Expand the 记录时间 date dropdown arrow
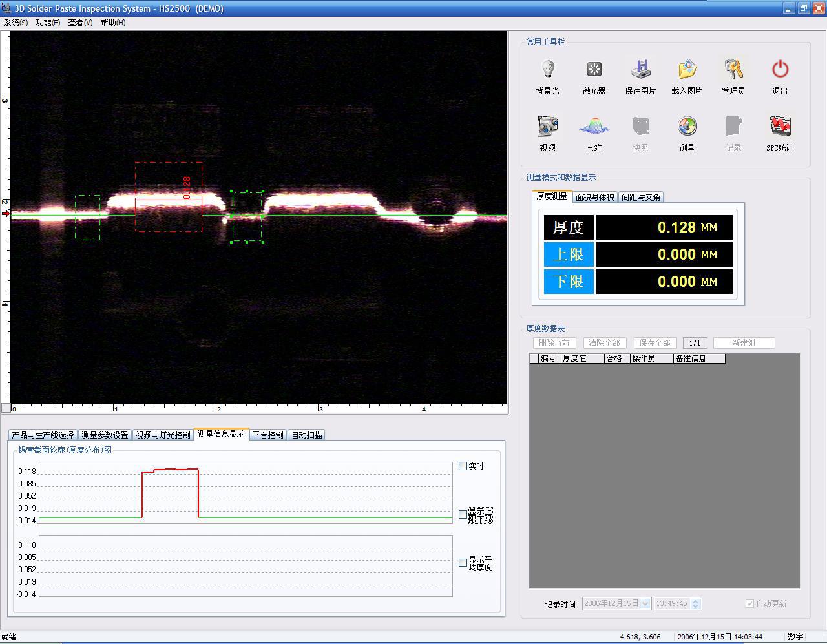 click(645, 604)
